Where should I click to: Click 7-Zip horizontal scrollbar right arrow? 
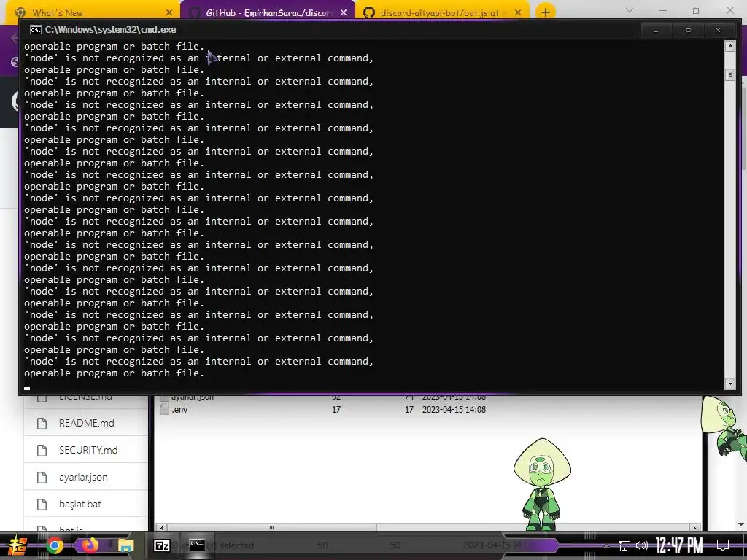tap(695, 528)
